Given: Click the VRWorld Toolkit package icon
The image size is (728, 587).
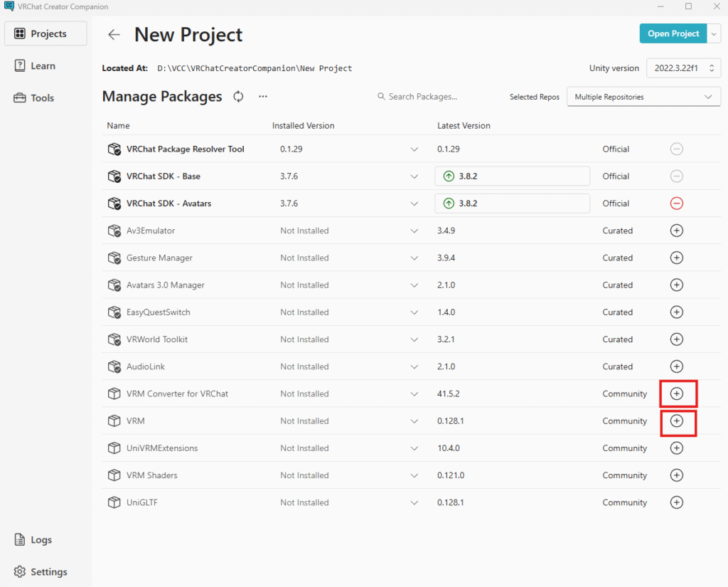Looking at the screenshot, I should [114, 339].
